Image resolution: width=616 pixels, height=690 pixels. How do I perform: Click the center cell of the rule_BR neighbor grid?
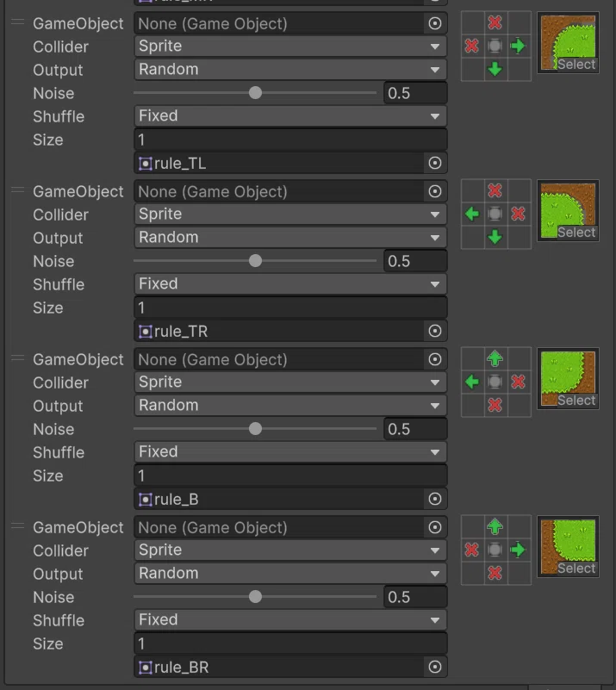495,550
